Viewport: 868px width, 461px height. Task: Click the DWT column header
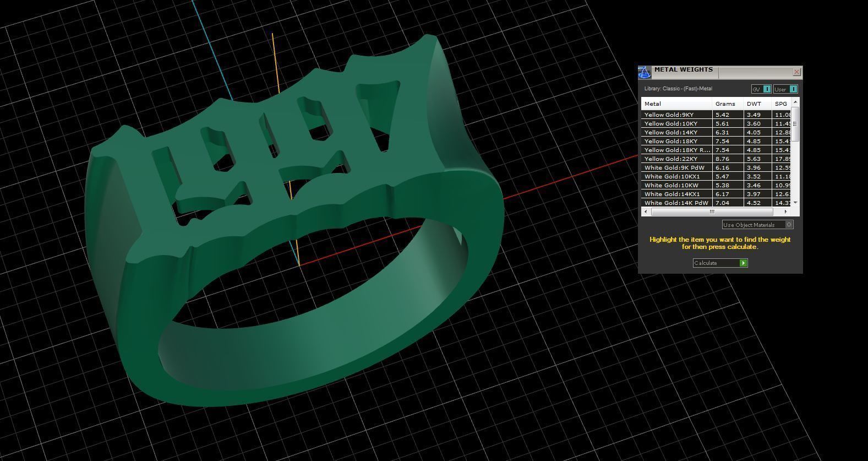coord(757,104)
